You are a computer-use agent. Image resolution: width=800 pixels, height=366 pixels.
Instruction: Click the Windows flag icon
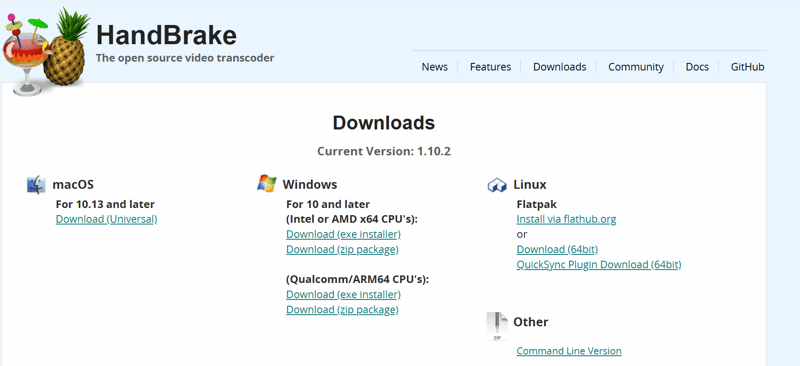pyautogui.click(x=266, y=183)
